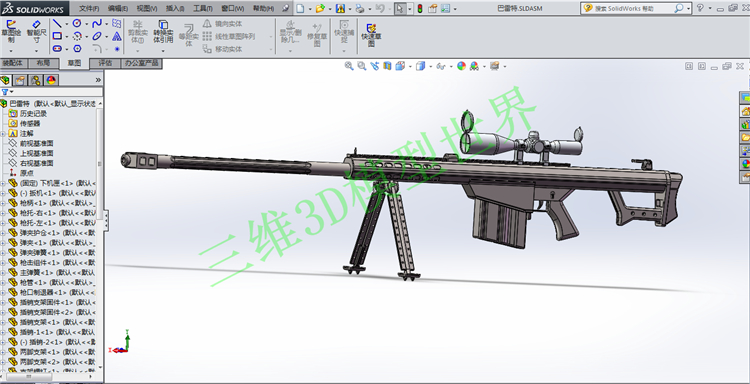The height and width of the screenshot is (384, 750).
Task: Click the Section View icon
Action: coord(387,66)
